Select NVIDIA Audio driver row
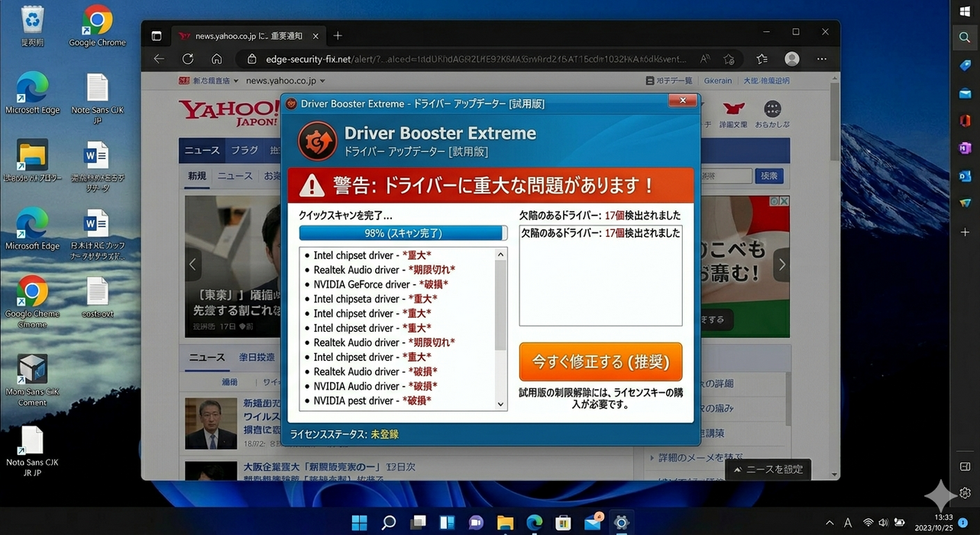This screenshot has width=980, height=535. [x=375, y=386]
